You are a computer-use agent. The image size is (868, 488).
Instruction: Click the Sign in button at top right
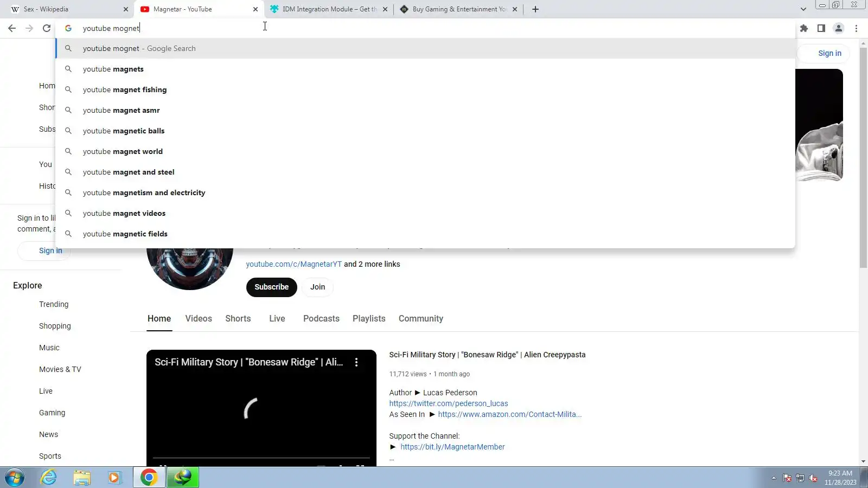tap(829, 53)
